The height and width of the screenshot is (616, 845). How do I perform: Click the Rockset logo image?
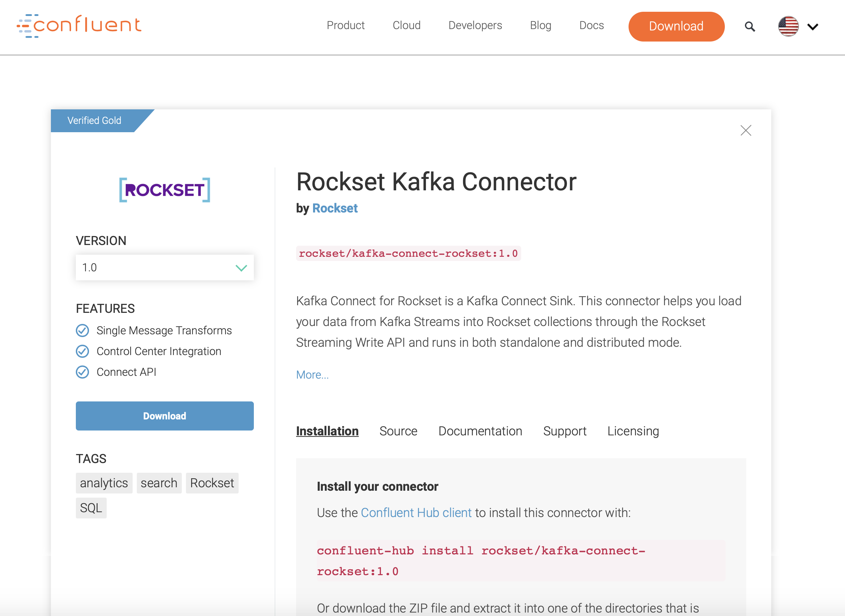pyautogui.click(x=164, y=190)
